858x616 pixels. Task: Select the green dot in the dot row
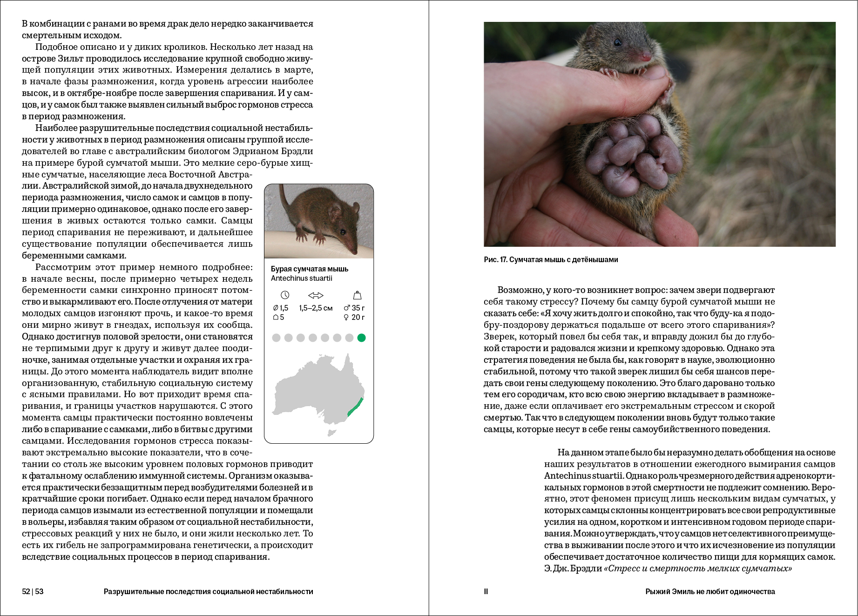coord(361,338)
